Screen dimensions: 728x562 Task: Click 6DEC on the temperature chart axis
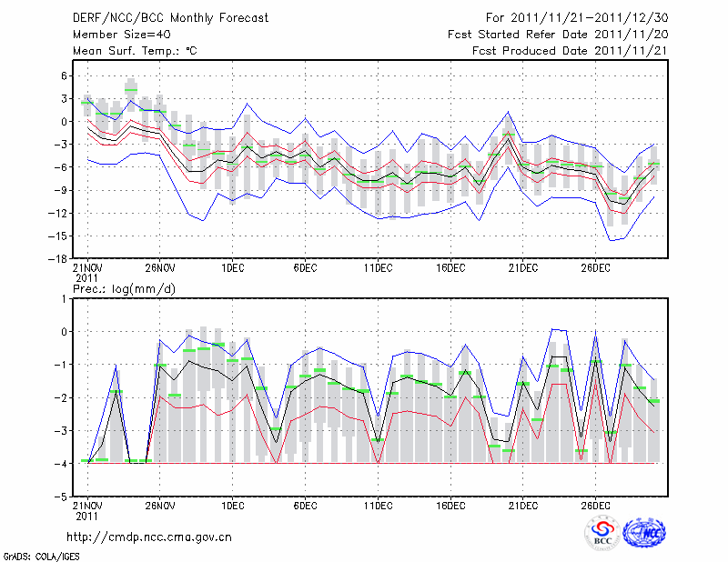pyautogui.click(x=305, y=267)
